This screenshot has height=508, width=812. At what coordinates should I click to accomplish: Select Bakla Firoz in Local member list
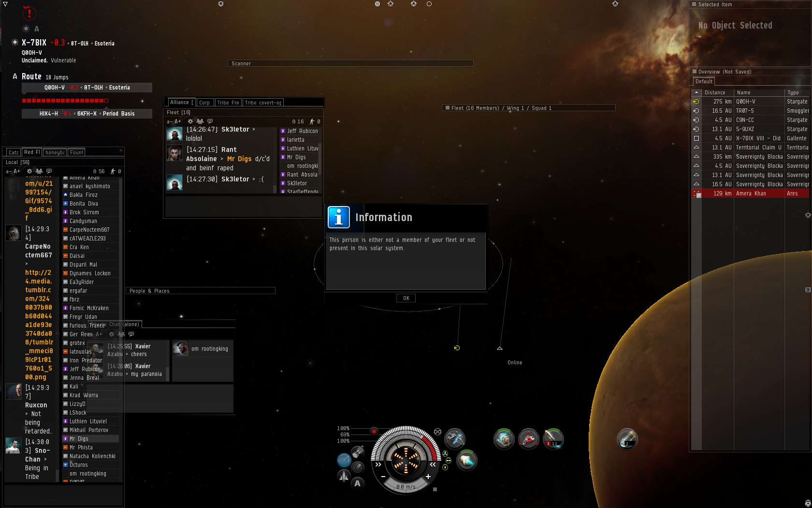90,195
